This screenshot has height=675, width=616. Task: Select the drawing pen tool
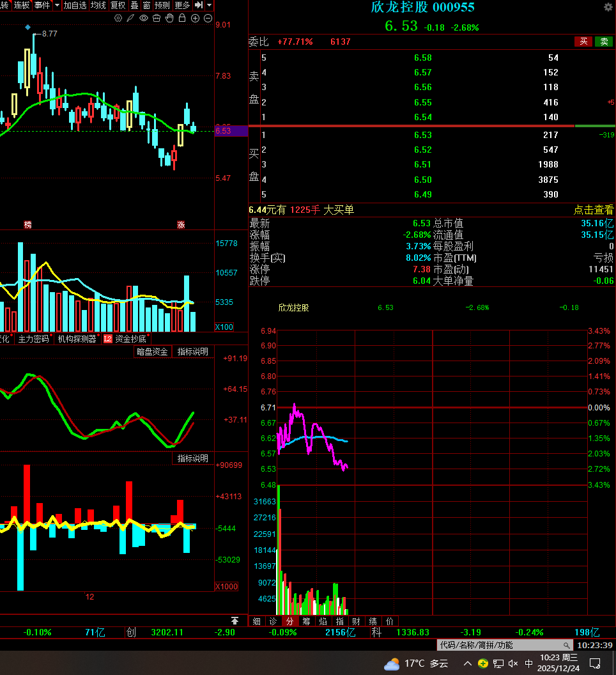pos(130,18)
